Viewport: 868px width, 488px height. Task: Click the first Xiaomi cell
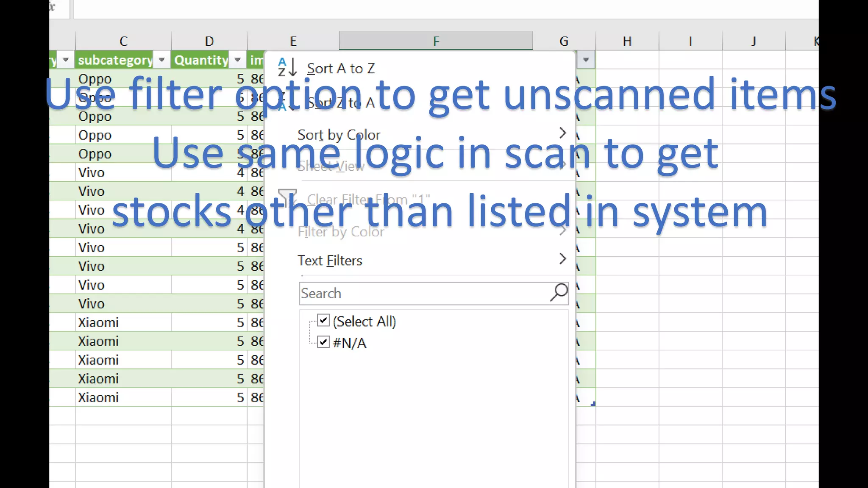tap(123, 322)
